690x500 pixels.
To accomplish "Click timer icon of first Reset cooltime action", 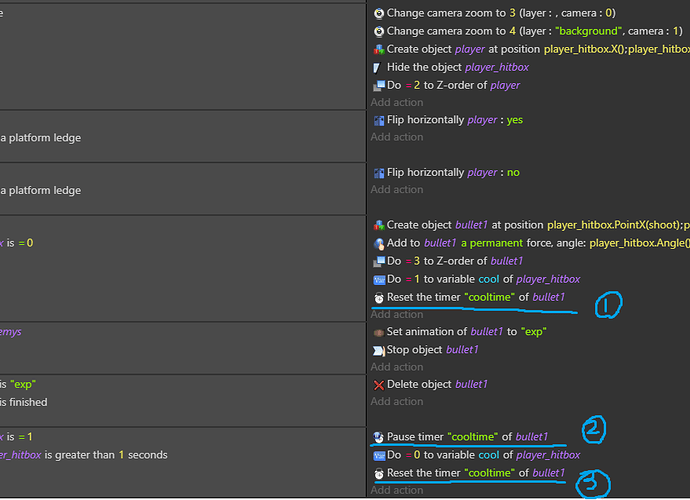I will pyautogui.click(x=378, y=298).
